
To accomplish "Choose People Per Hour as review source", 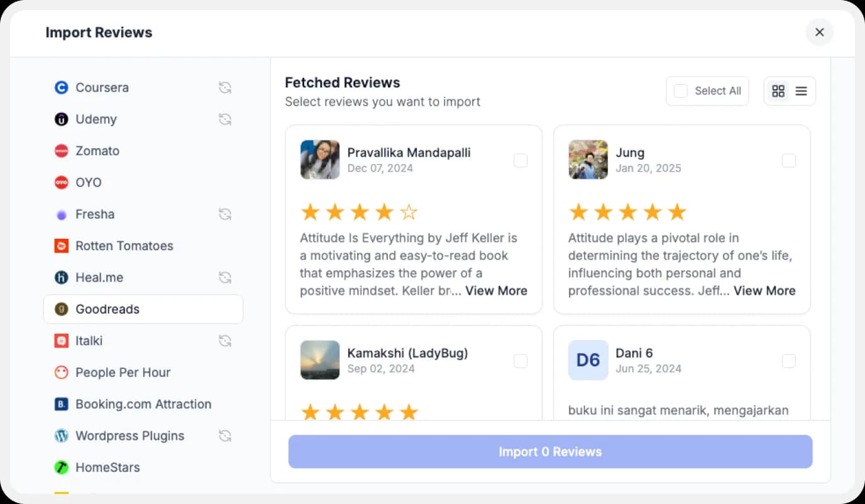I will (61, 372).
